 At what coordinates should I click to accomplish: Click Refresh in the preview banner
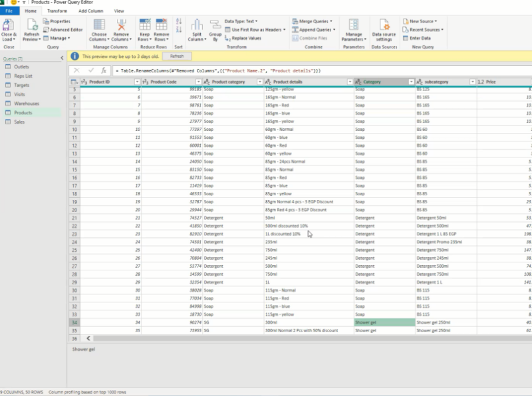(x=177, y=56)
